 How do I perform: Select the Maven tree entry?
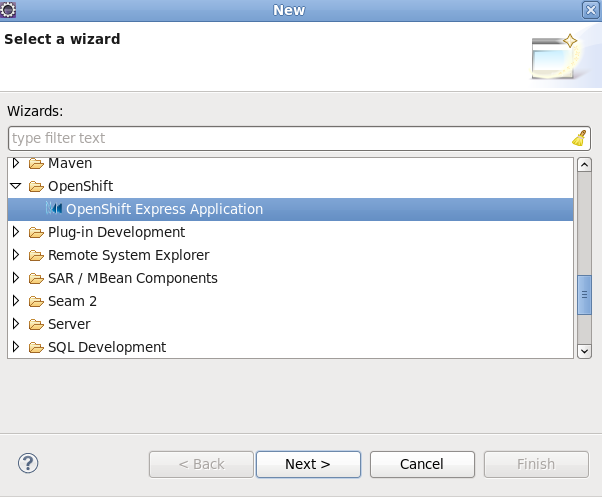tap(70, 163)
